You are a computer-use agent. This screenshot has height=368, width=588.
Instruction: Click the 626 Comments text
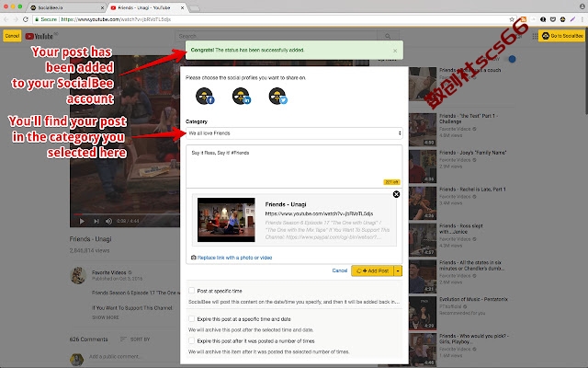88,339
